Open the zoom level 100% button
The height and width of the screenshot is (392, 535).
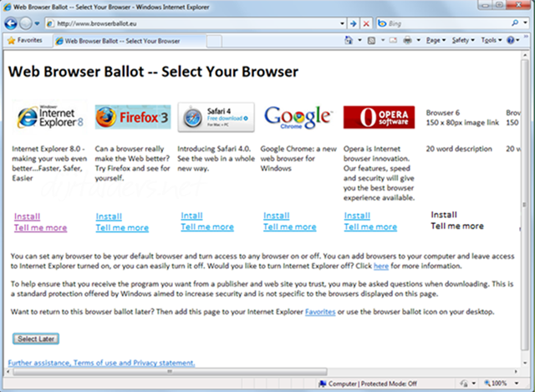click(x=496, y=383)
